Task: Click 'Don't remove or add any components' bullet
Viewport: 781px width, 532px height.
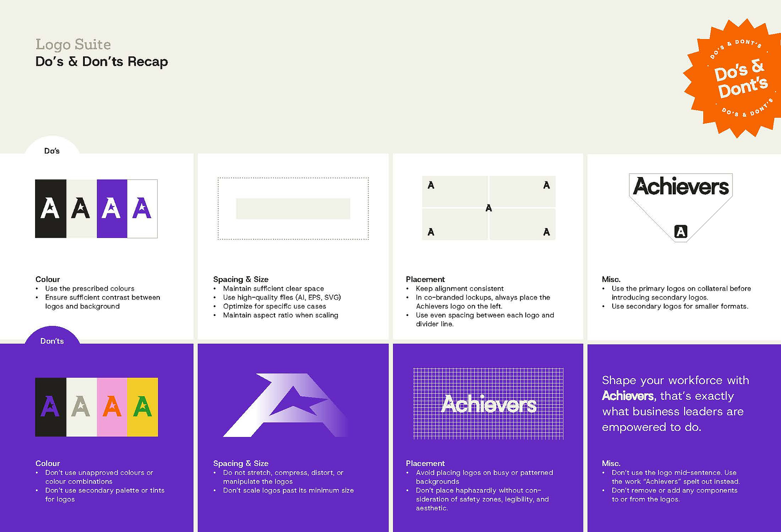Action: pos(674,495)
